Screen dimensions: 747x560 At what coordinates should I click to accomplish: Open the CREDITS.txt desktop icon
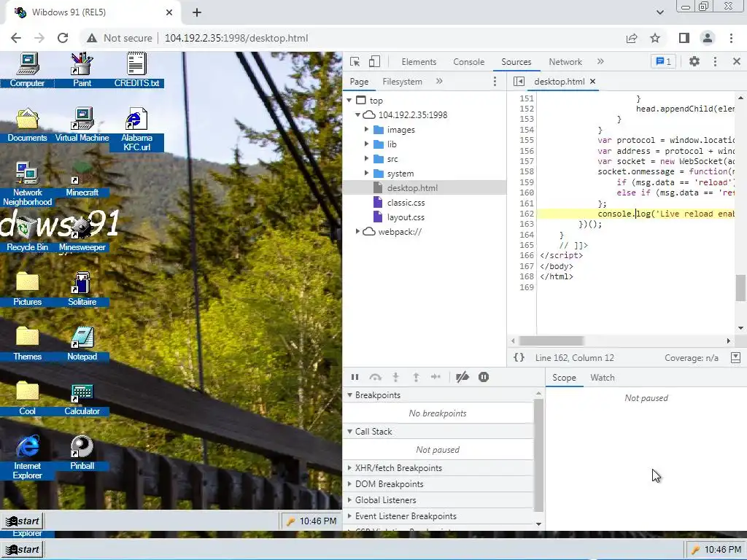(136, 69)
